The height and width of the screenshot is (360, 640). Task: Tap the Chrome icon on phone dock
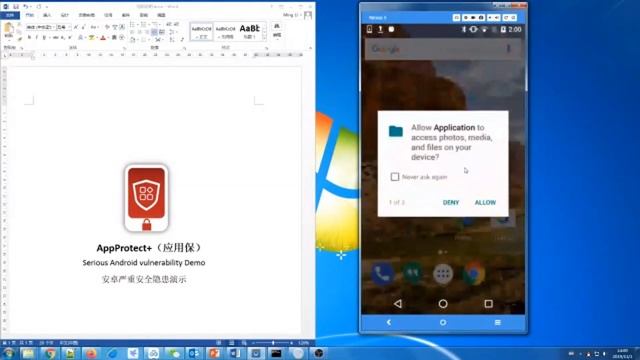coord(473,273)
